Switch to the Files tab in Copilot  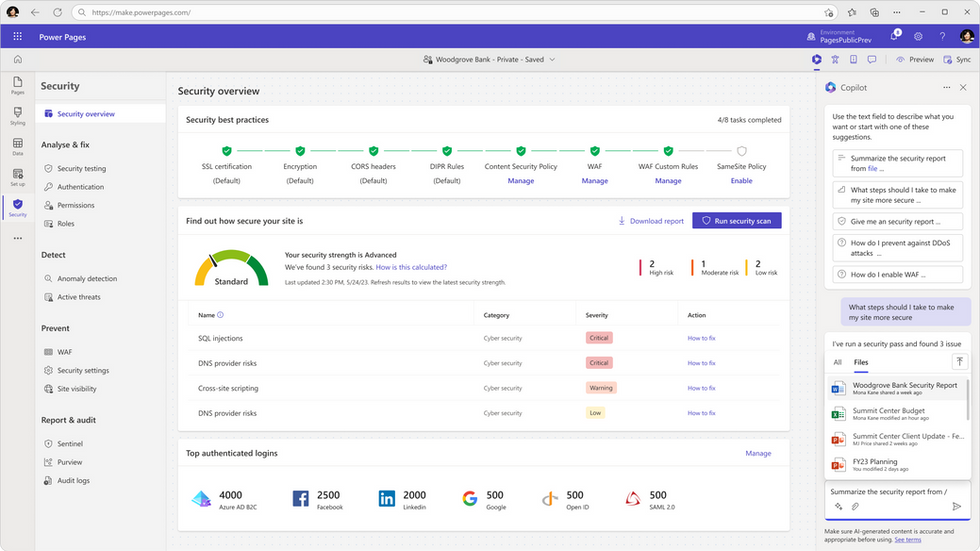(861, 362)
